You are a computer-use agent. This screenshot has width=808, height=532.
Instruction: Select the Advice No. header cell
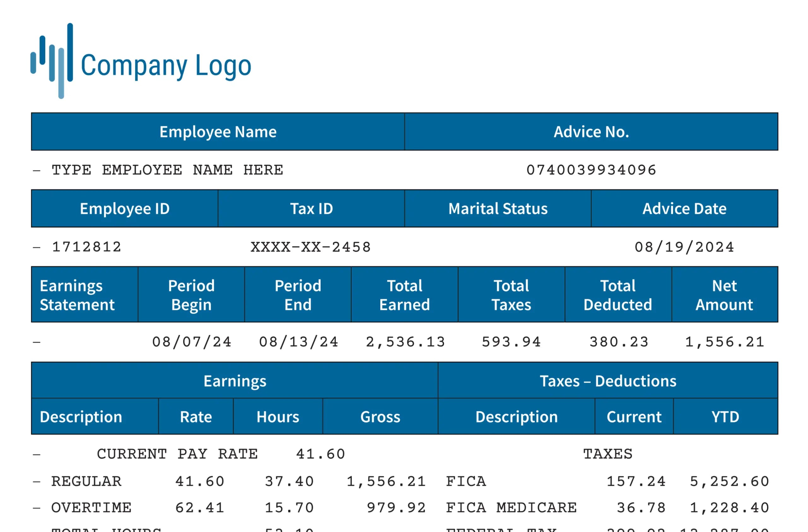(x=591, y=132)
